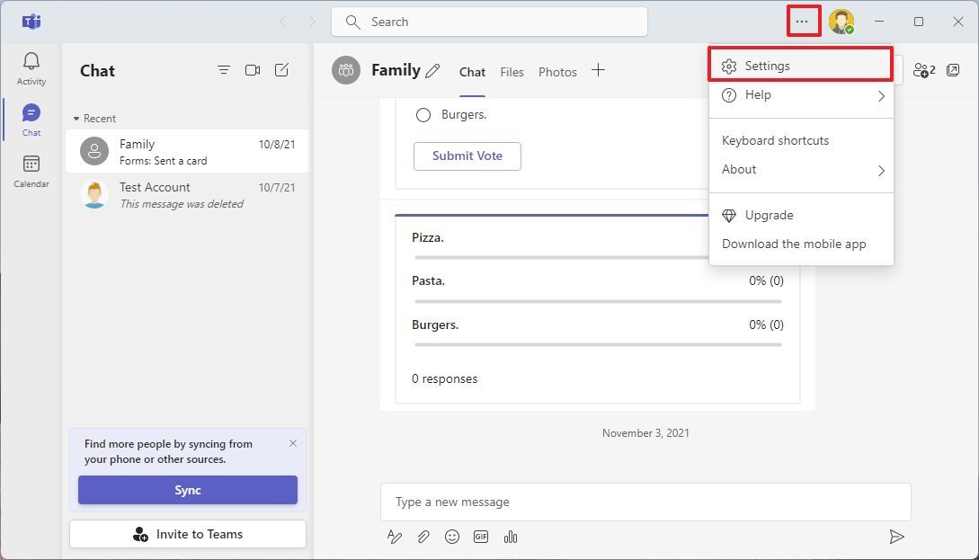The height and width of the screenshot is (560, 979).
Task: Filter the chat list with the filter icon
Action: point(224,70)
